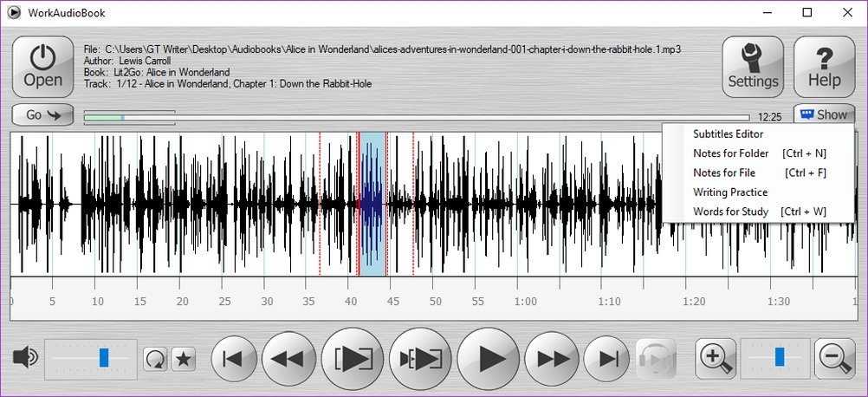Zoom in on the waveform
The height and width of the screenshot is (397, 868).
tap(717, 359)
